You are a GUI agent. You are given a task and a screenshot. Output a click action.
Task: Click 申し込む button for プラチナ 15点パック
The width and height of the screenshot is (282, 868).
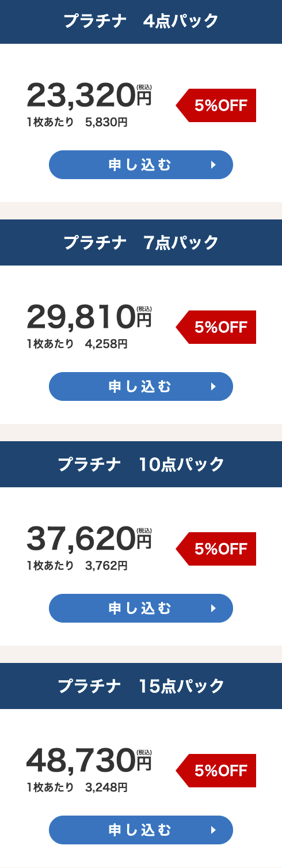[x=141, y=830]
